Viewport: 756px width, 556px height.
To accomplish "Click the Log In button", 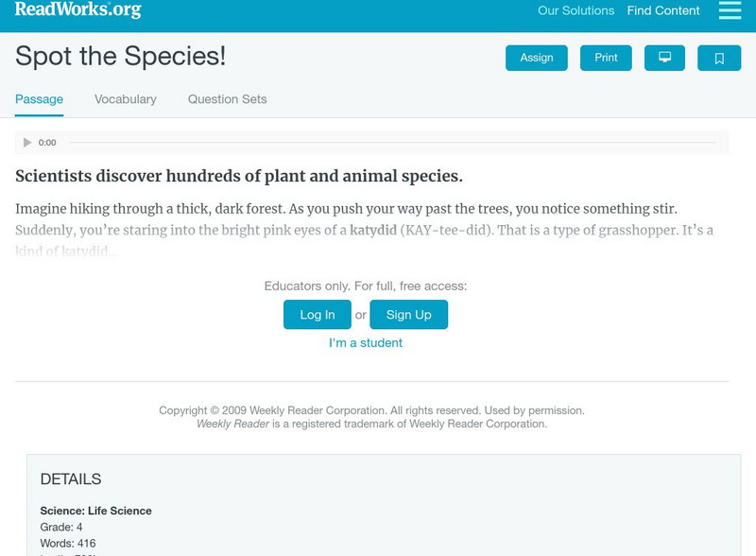I will [318, 315].
